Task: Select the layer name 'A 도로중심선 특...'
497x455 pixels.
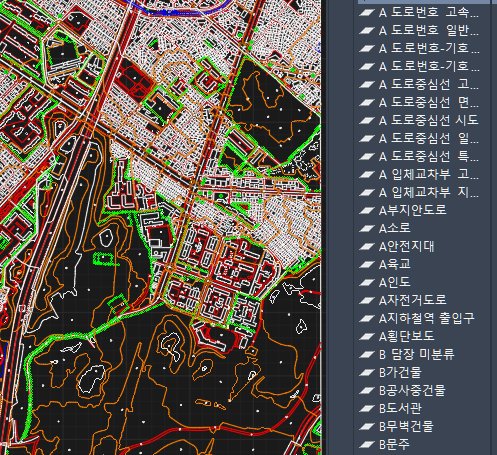Action: coord(429,157)
